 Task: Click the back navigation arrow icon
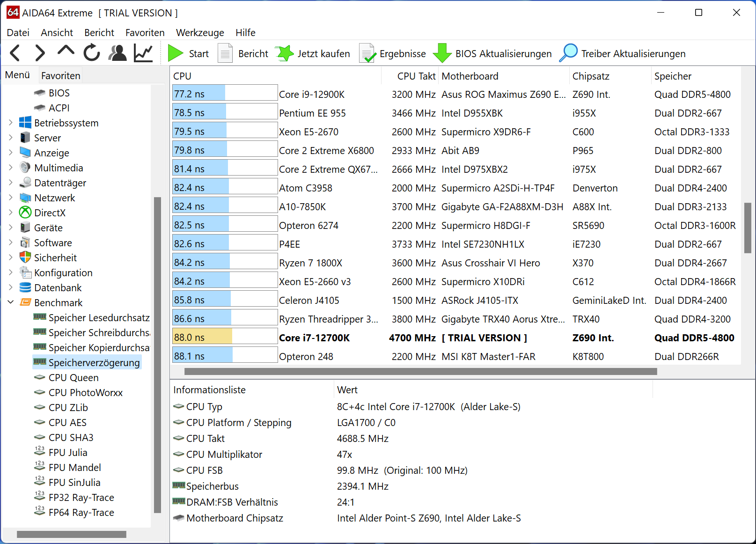[x=15, y=53]
